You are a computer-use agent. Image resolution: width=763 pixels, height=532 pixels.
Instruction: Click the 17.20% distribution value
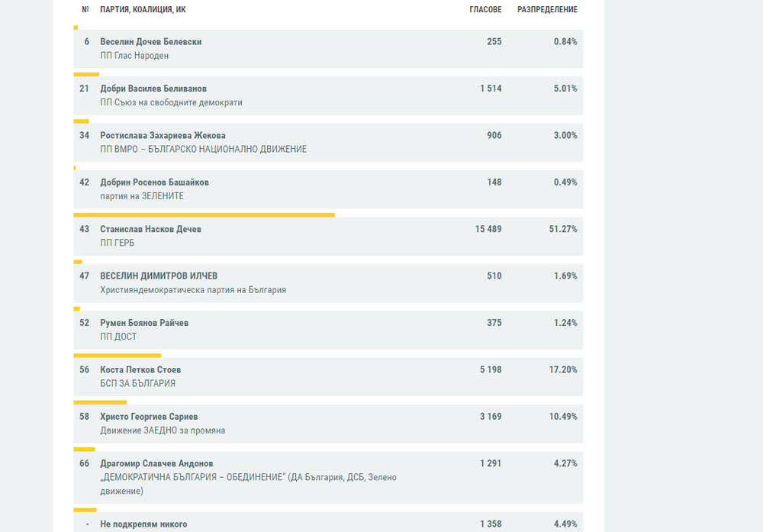pyautogui.click(x=565, y=370)
